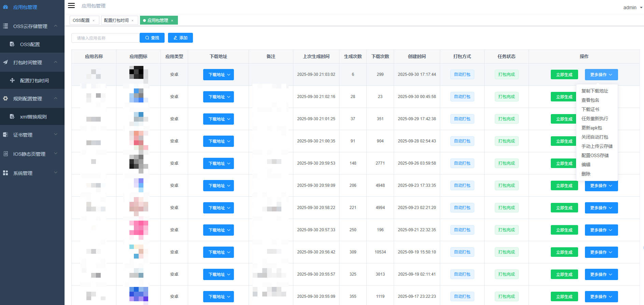Click the list icon beside OSS云存储管理
The height and width of the screenshot is (305, 644).
click(x=5, y=26)
